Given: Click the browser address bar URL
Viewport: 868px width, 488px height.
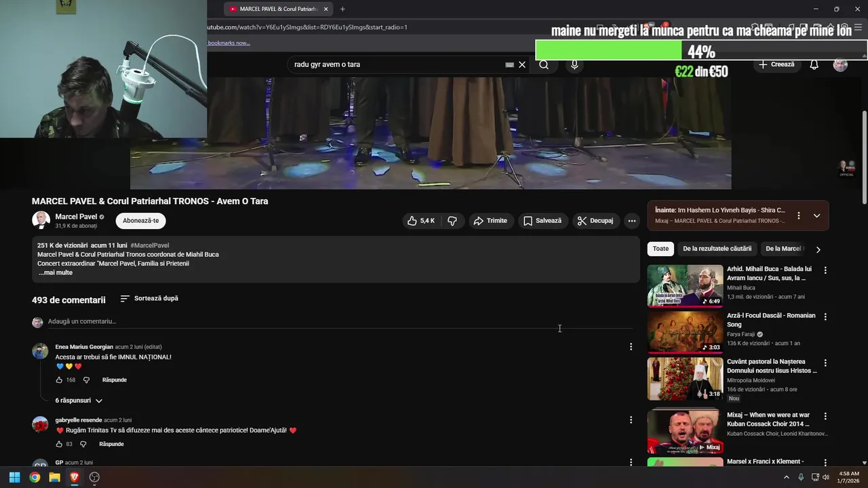Looking at the screenshot, I should point(307,27).
